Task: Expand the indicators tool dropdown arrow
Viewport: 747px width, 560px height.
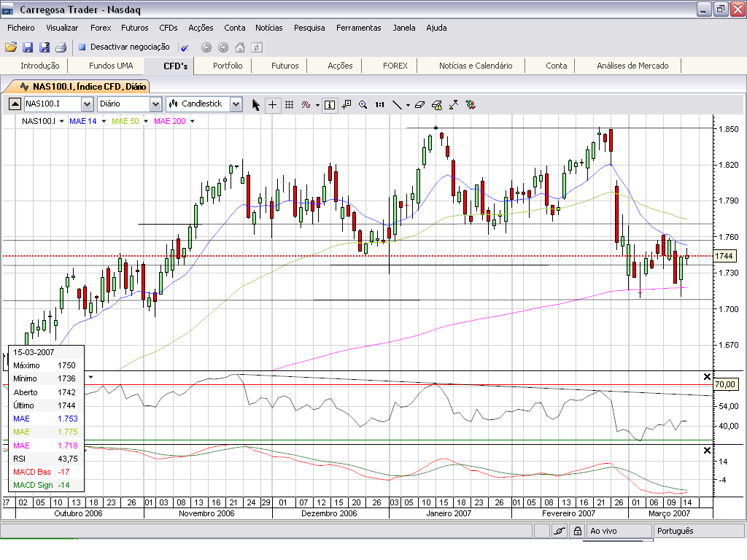Action: pos(318,105)
